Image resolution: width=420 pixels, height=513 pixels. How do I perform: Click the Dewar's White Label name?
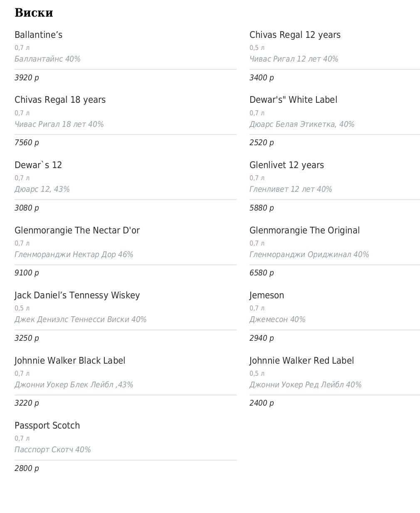coord(293,100)
